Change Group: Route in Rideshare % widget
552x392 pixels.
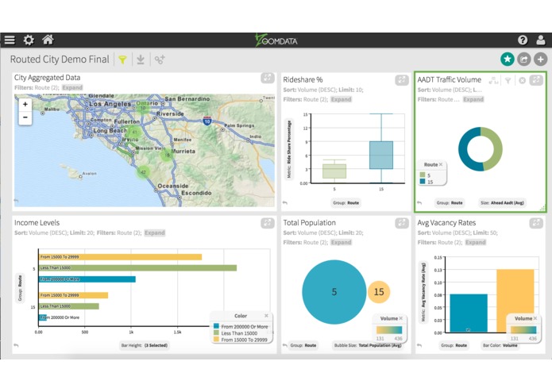(346, 203)
